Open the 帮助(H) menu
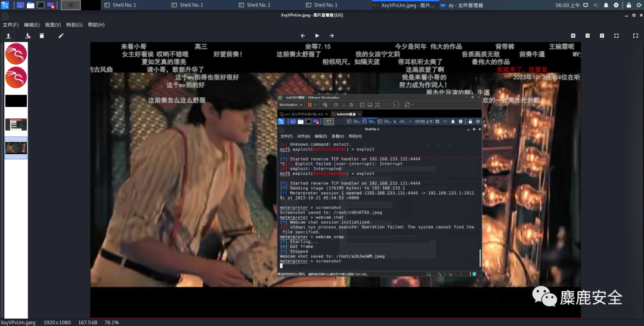Image resolution: width=644 pixels, height=326 pixels. 96,24
